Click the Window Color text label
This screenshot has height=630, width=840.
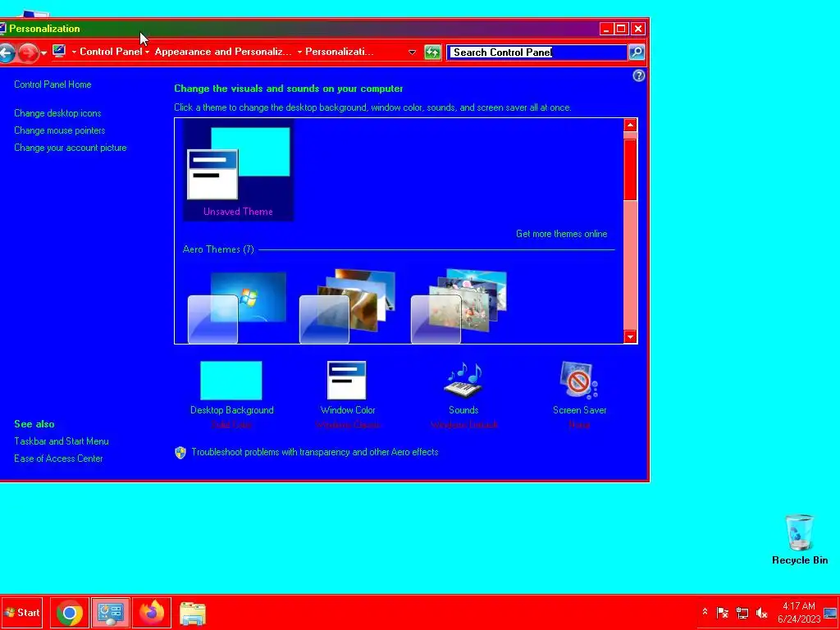[348, 410]
